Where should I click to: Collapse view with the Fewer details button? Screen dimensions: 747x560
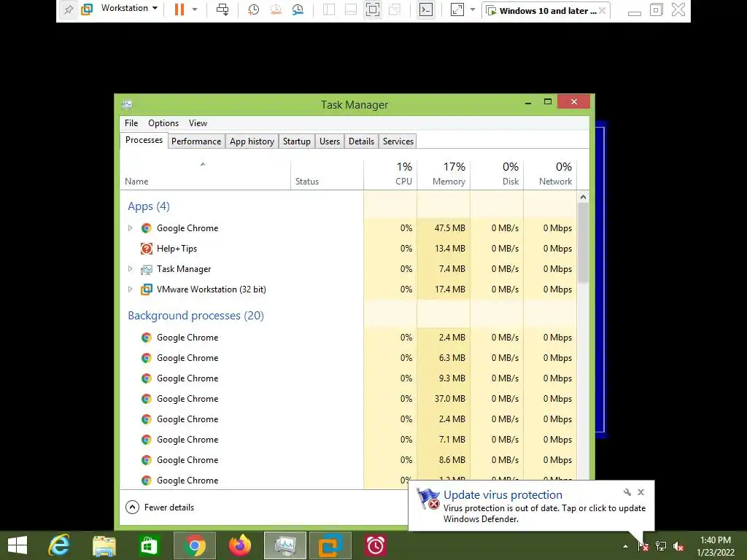(x=160, y=507)
